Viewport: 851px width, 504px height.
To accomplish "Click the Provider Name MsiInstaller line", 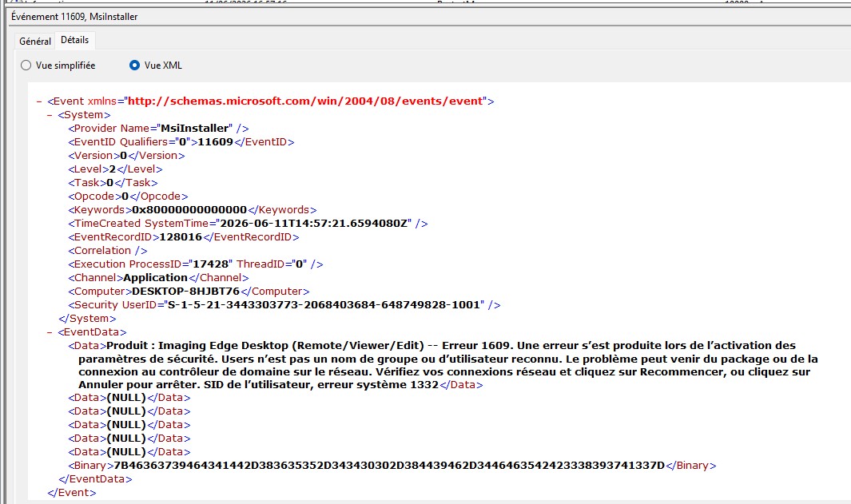I will click(x=158, y=129).
